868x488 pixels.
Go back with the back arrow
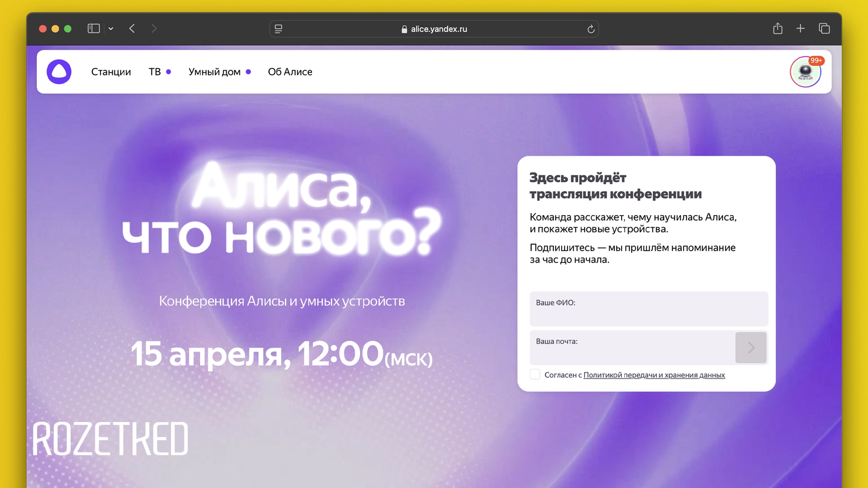(x=132, y=28)
